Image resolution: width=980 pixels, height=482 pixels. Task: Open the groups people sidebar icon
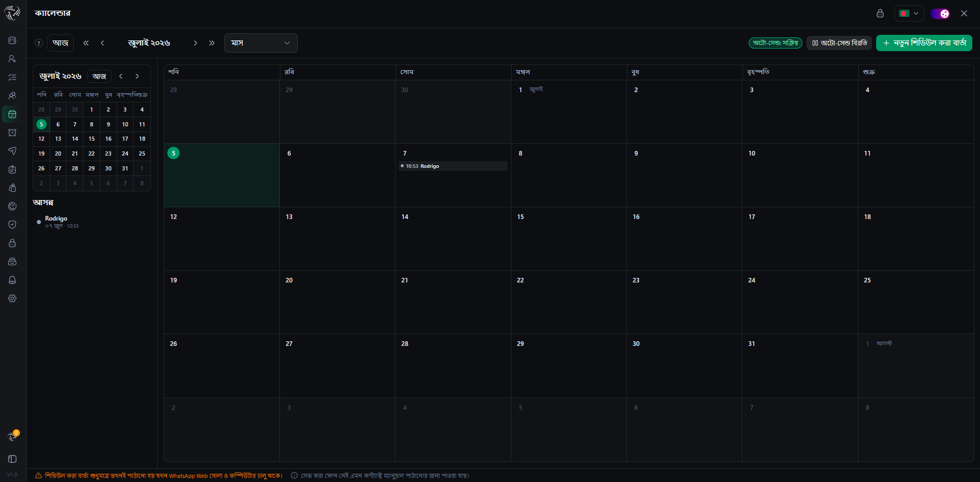pyautogui.click(x=12, y=96)
